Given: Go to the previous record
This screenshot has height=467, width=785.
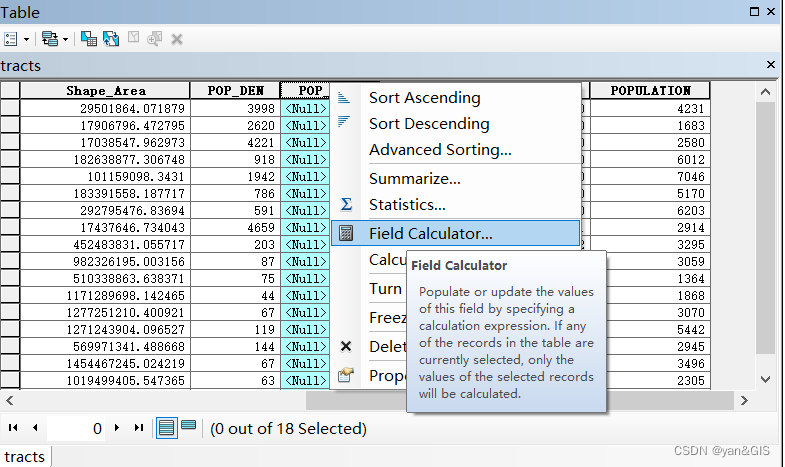Looking at the screenshot, I should pos(35,428).
